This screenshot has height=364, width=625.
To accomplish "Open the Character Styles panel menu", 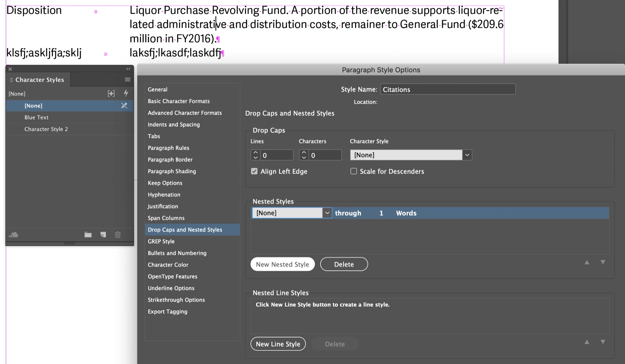I will tap(127, 80).
